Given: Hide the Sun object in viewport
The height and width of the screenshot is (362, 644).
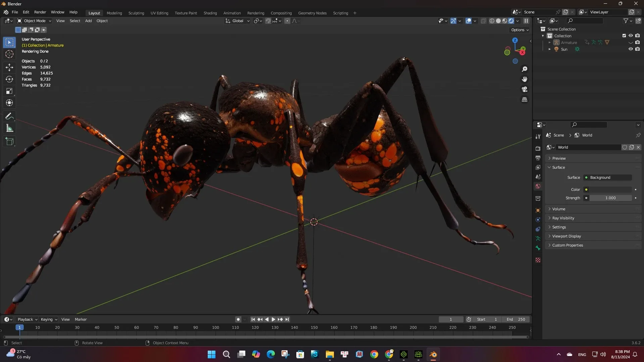Looking at the screenshot, I should 631,49.
